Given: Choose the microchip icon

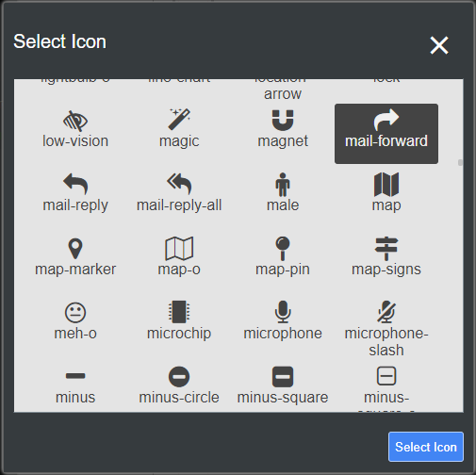Looking at the screenshot, I should click(179, 312).
